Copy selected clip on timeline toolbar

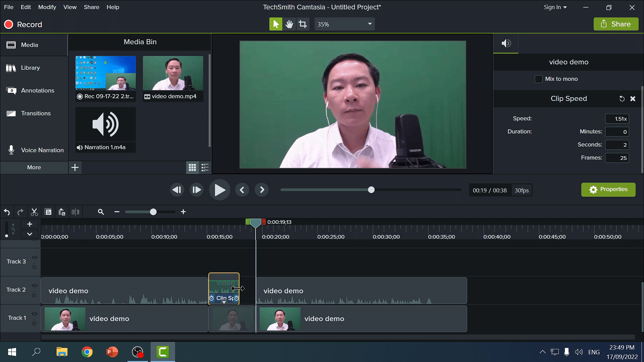(x=48, y=212)
